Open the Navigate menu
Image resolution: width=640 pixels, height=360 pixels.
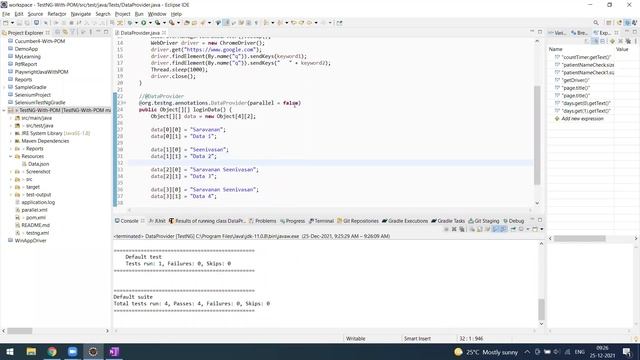80,14
